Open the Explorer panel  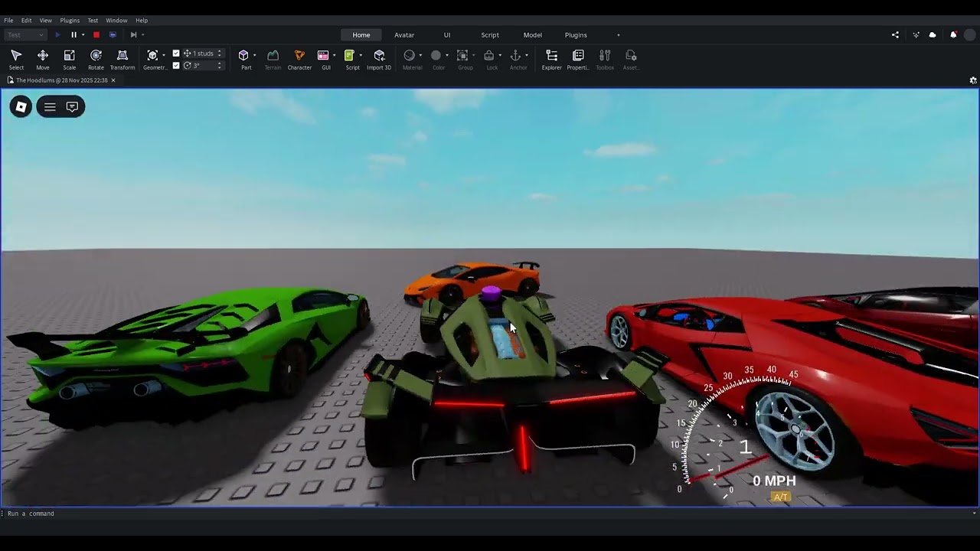[552, 60]
